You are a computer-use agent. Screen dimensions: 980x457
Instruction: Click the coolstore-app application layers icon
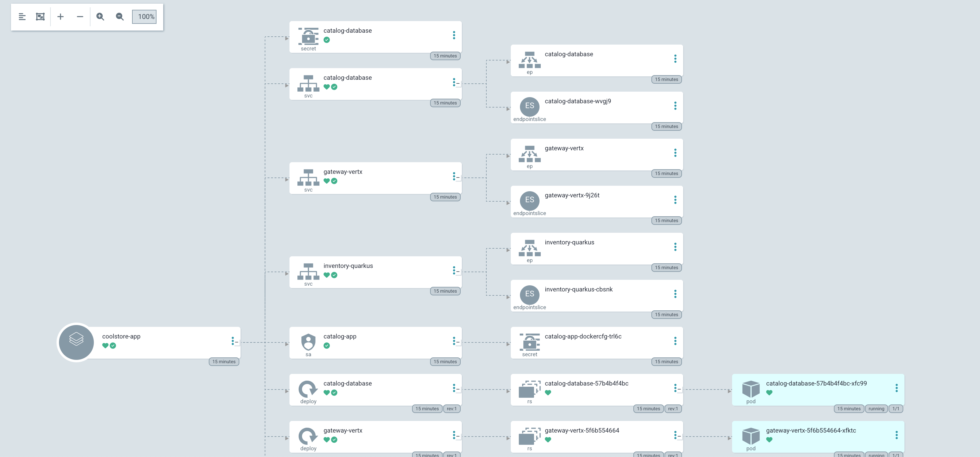click(76, 342)
